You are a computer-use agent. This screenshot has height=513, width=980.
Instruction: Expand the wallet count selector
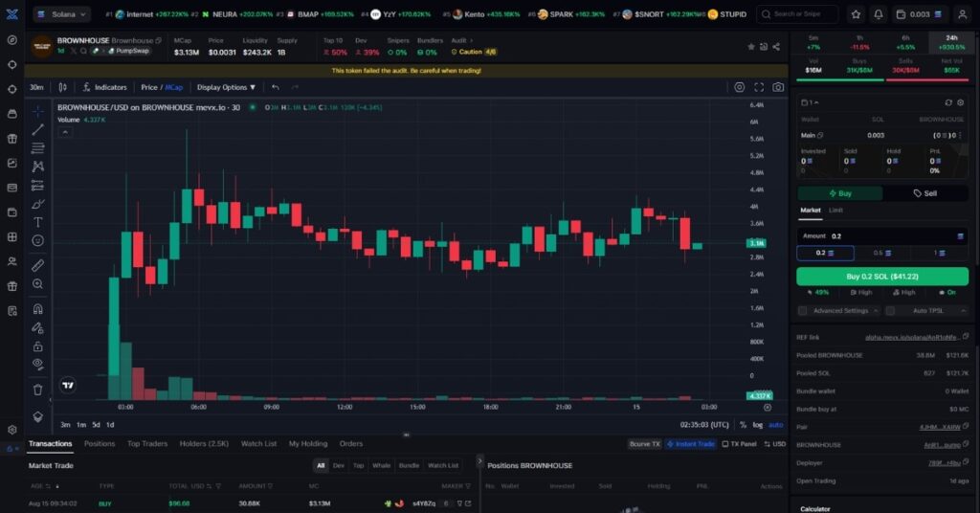pos(810,102)
